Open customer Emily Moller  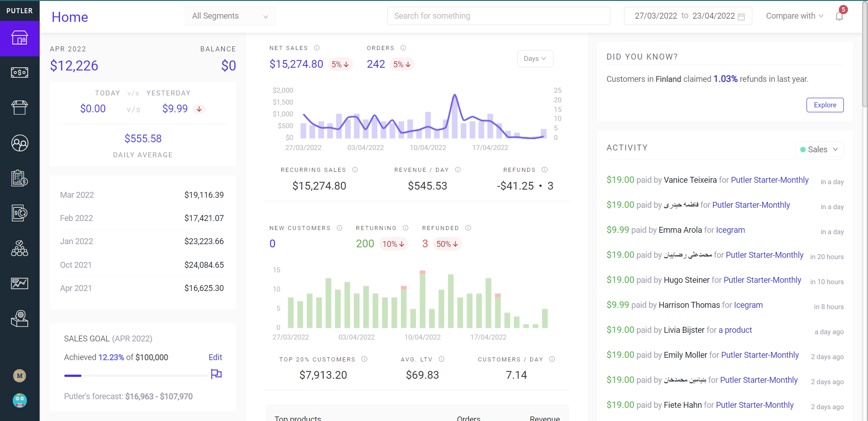pos(685,355)
